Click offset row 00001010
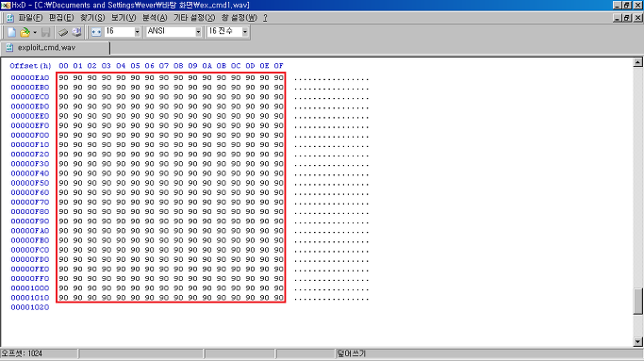Viewport: 644px width, 361px height. 30,297
